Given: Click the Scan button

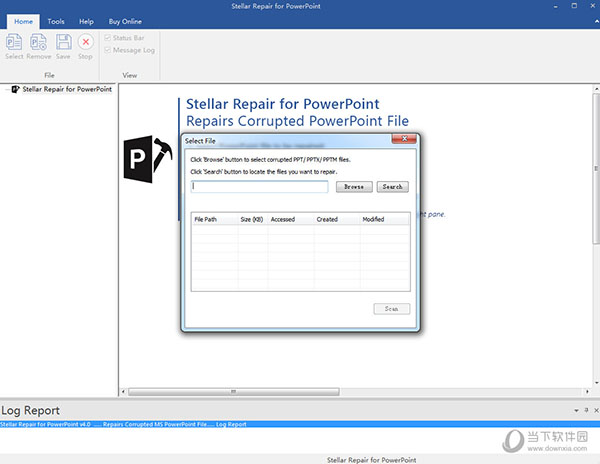Looking at the screenshot, I should tap(391, 309).
